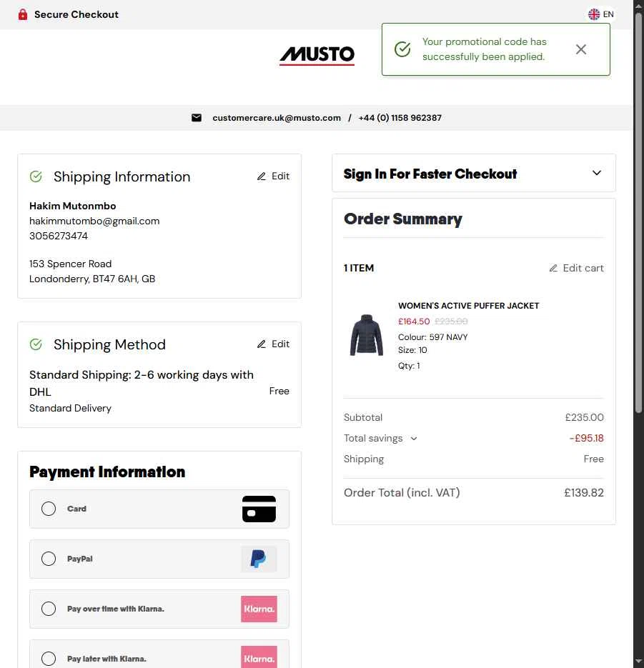Screen dimensions: 644x668
Task: Click Sign In For Faster Checkout heading
Action: coord(430,174)
